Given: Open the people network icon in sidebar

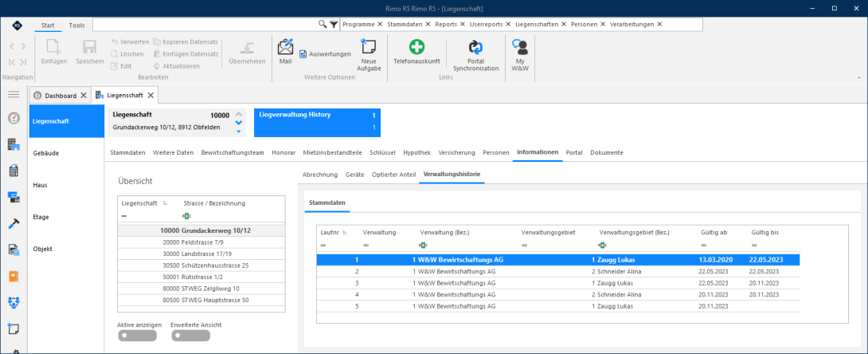Looking at the screenshot, I should [14, 302].
